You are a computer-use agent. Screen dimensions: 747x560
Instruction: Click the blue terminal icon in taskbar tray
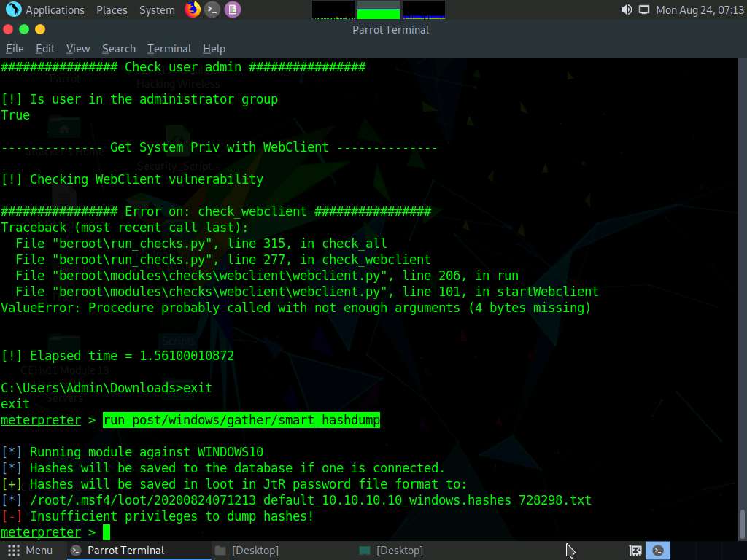658,551
